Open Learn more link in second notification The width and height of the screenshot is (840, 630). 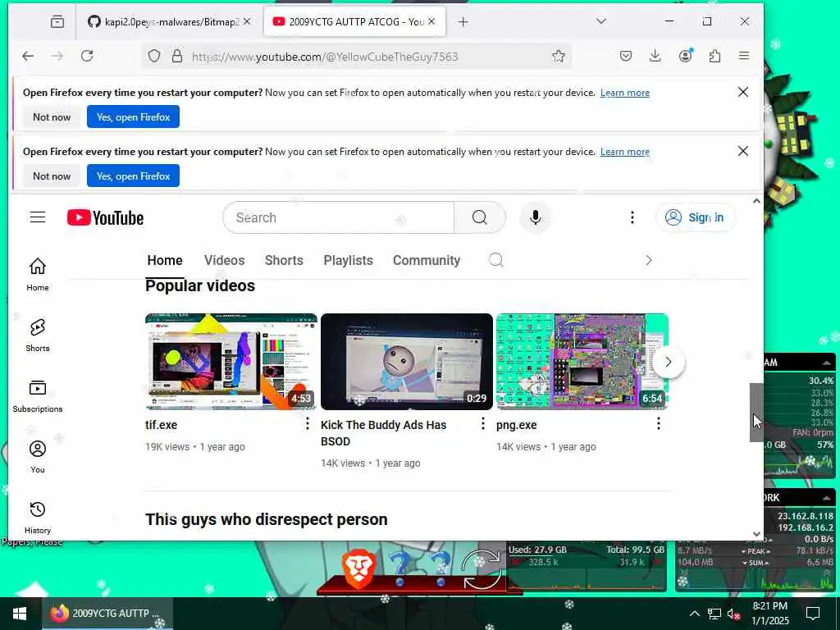point(624,152)
